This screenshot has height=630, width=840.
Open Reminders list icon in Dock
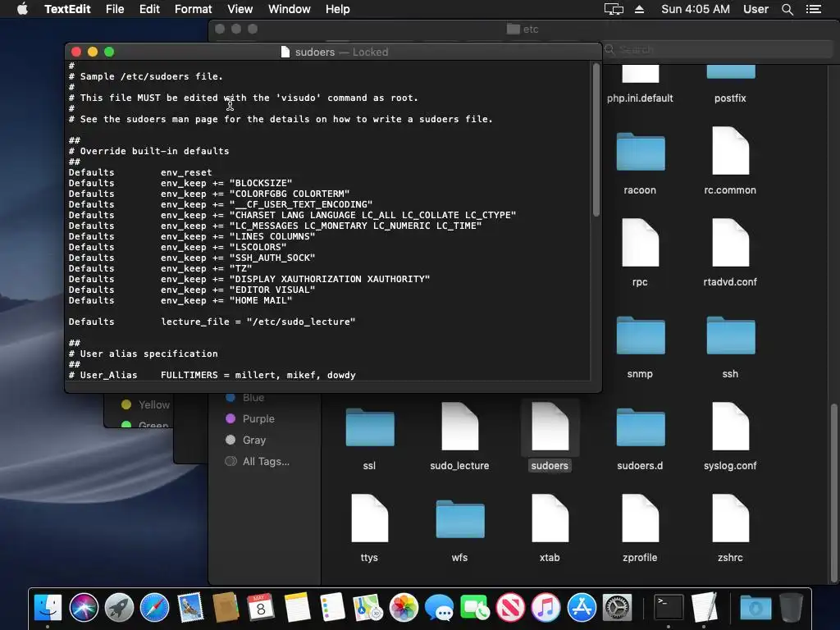tap(332, 608)
